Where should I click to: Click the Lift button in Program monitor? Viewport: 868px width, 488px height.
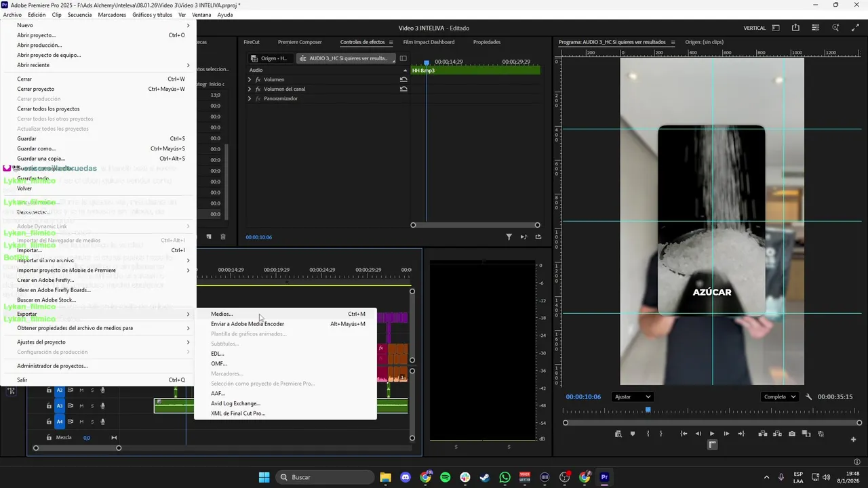point(763,434)
